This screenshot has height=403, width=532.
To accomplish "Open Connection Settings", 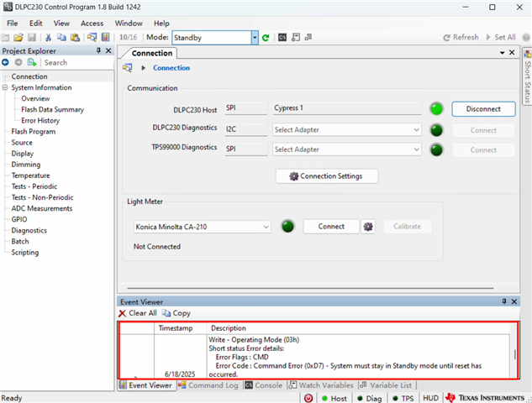I will click(x=326, y=176).
